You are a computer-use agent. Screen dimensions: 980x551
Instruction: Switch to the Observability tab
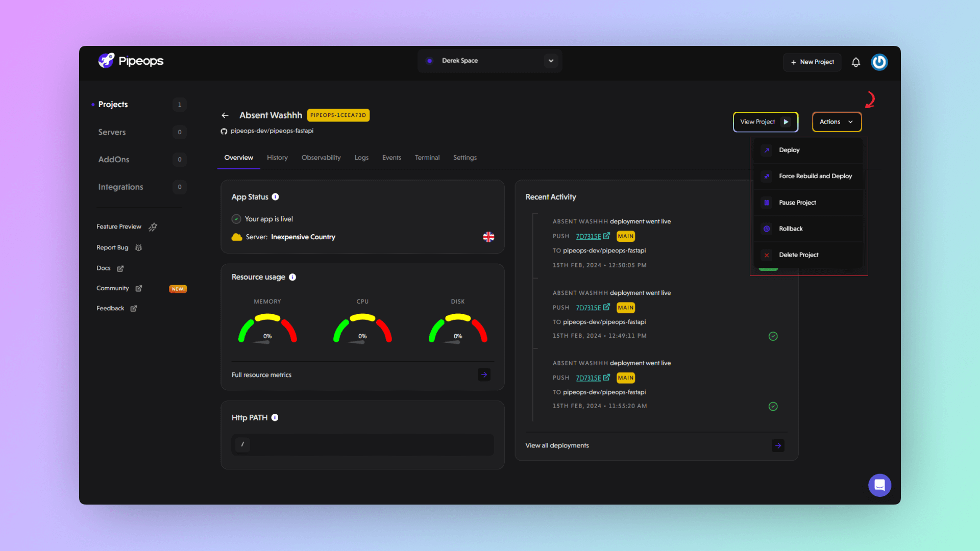321,158
